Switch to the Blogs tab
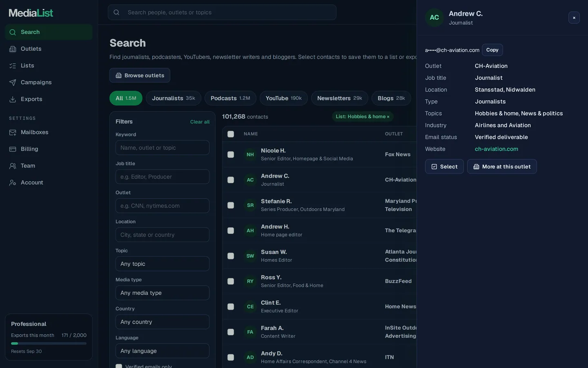 391,98
